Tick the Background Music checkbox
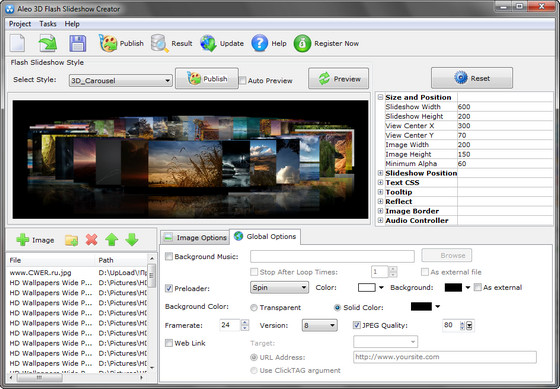560x389 pixels. [169, 256]
